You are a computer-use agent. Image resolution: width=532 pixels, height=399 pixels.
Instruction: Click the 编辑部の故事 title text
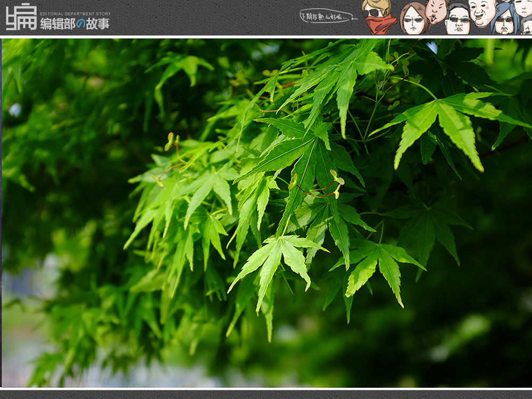[x=75, y=24]
